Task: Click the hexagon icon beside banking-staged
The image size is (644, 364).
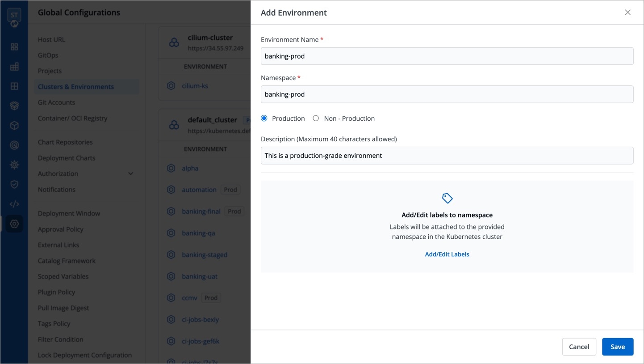Action: point(171,254)
